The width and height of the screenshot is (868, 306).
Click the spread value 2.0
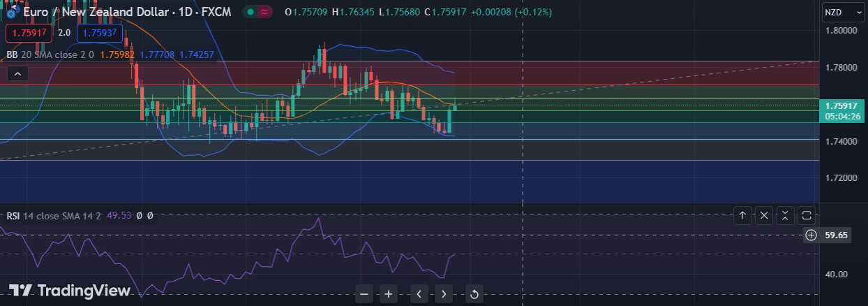pyautogui.click(x=64, y=32)
